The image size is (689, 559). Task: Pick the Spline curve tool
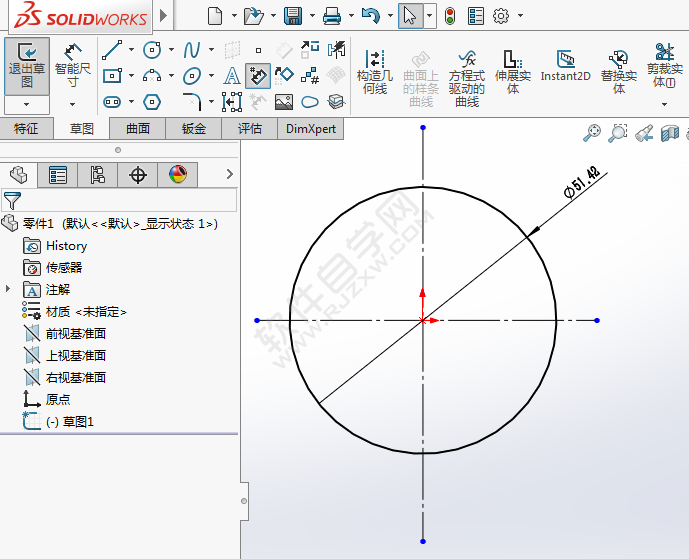tap(191, 50)
